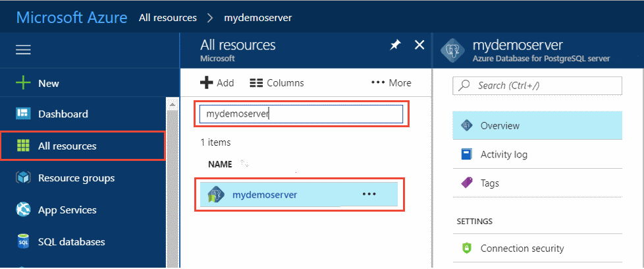Click the App Services globe icon
Viewport: 644px width, 269px height.
pos(23,210)
